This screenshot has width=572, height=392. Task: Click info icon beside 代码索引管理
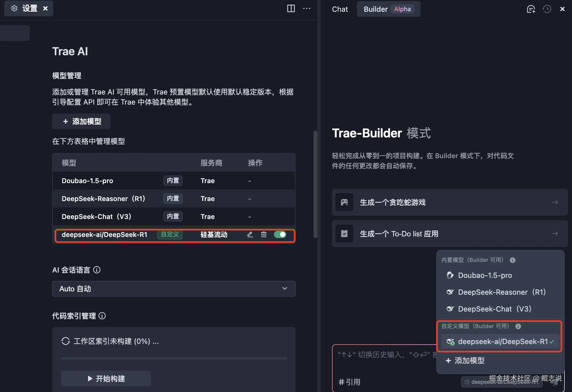point(102,316)
